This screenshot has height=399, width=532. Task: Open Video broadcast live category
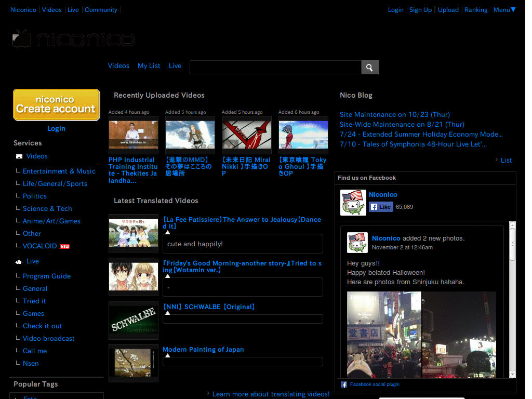[x=48, y=339]
